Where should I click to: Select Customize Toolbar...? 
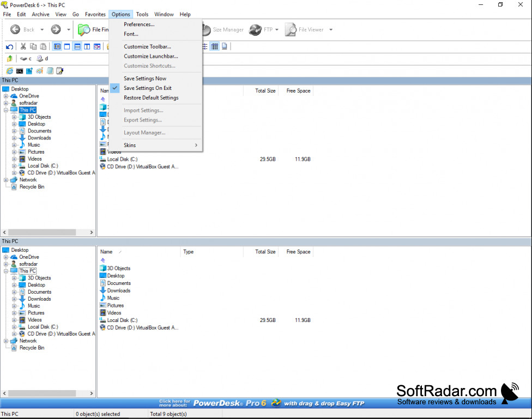tap(147, 47)
